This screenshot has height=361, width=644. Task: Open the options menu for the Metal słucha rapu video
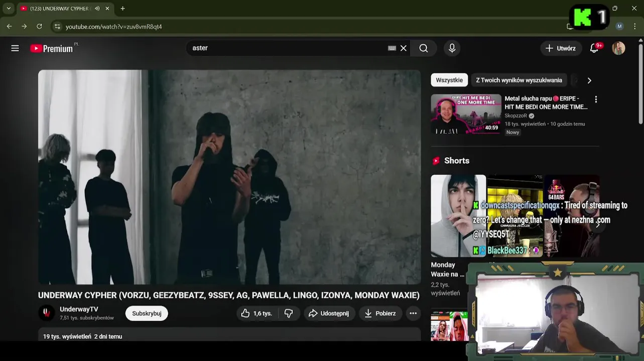click(x=596, y=99)
